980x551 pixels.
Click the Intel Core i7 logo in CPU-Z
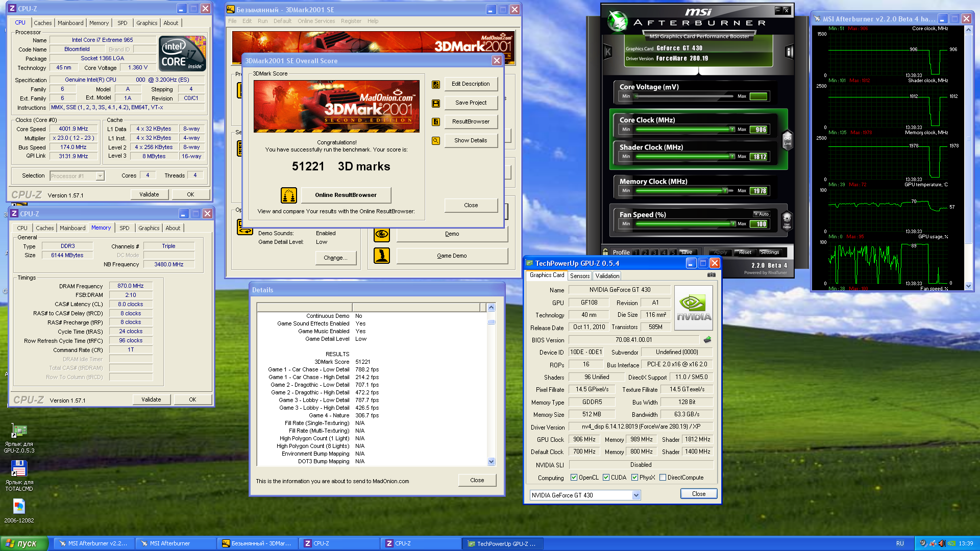pyautogui.click(x=182, y=53)
